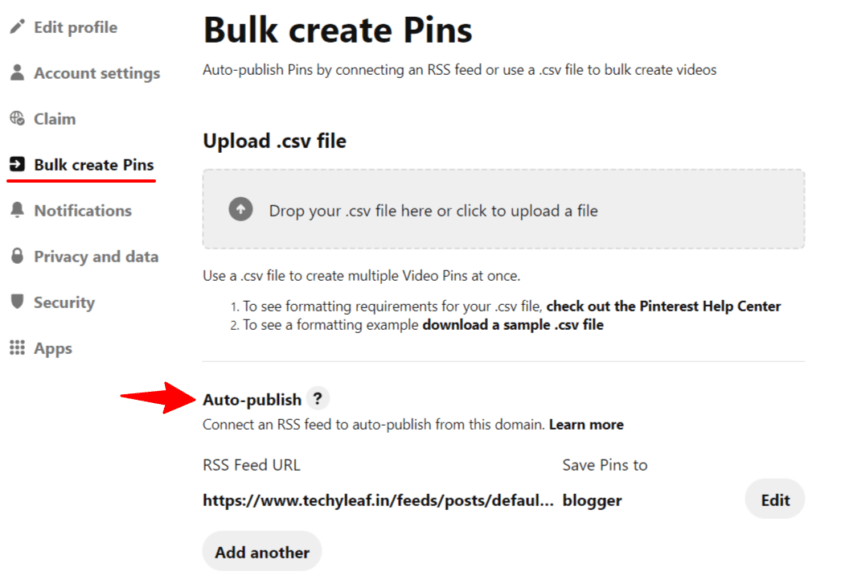Open Claim via the globe icon
Viewport: 845px width, 576px height.
tap(16, 118)
